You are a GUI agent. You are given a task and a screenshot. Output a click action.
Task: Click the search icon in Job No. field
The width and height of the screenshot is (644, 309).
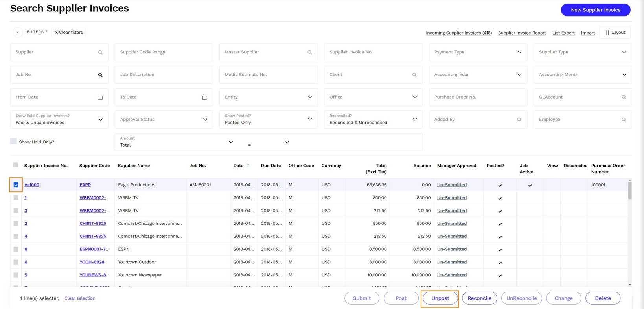(x=100, y=75)
